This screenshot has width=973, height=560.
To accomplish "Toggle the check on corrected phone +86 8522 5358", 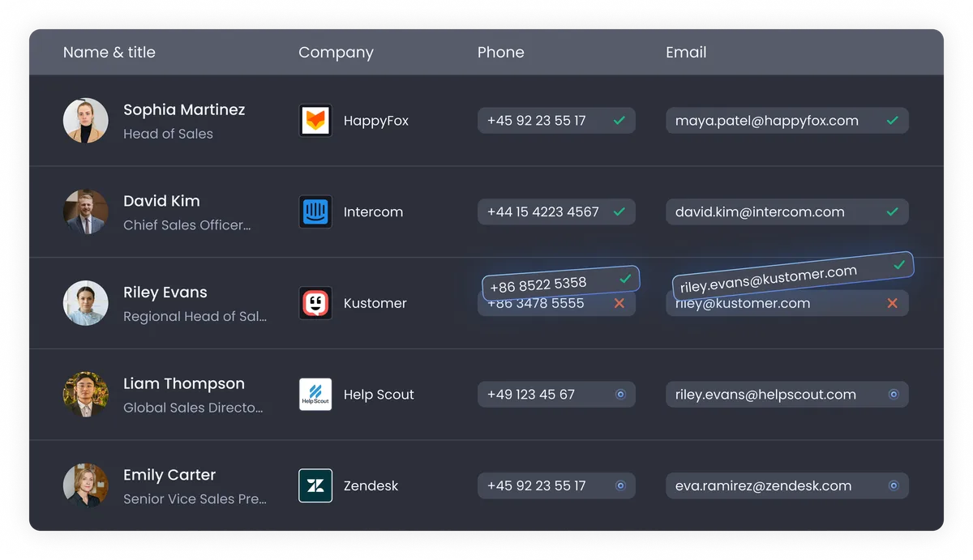I will (x=625, y=279).
